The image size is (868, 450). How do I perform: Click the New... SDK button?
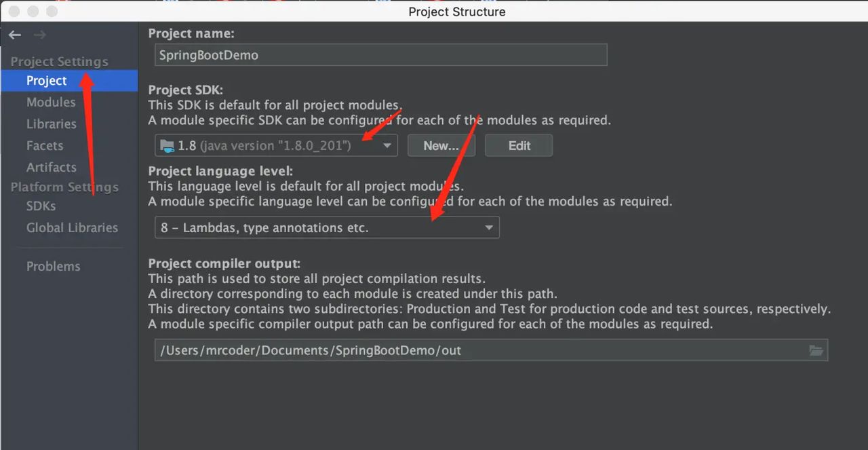[441, 145]
